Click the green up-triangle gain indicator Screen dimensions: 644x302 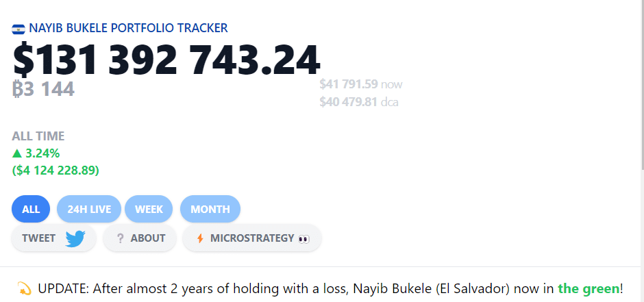[17, 153]
